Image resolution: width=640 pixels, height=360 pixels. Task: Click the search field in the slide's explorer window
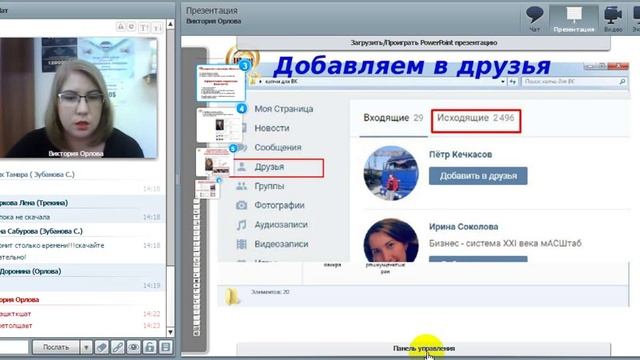(x=574, y=82)
